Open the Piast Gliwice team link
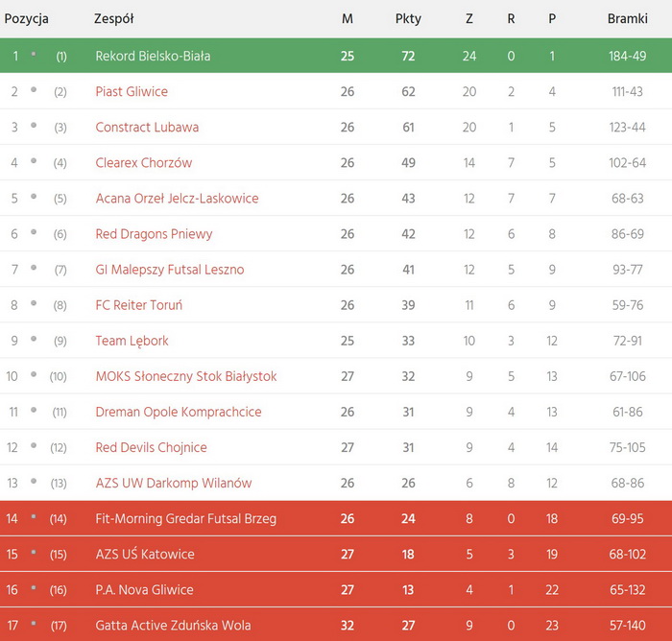 pos(132,92)
